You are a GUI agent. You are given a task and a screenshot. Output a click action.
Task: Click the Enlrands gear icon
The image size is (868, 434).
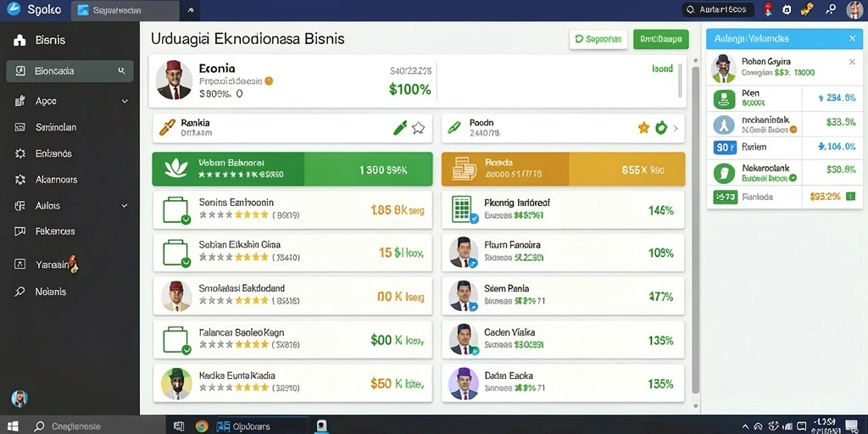20,153
